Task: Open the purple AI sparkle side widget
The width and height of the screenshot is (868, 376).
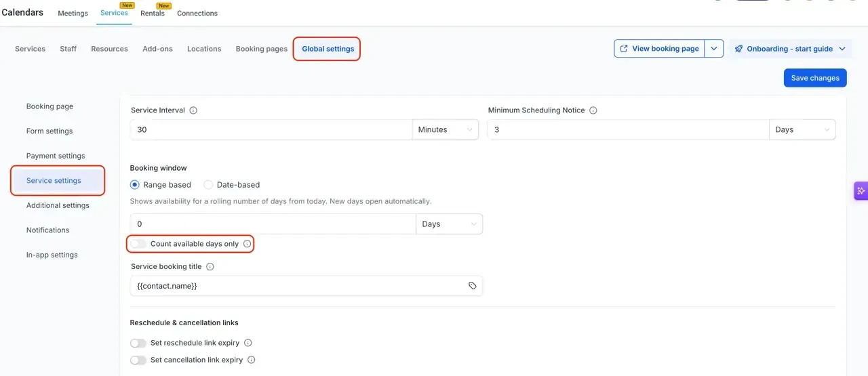Action: 861,191
